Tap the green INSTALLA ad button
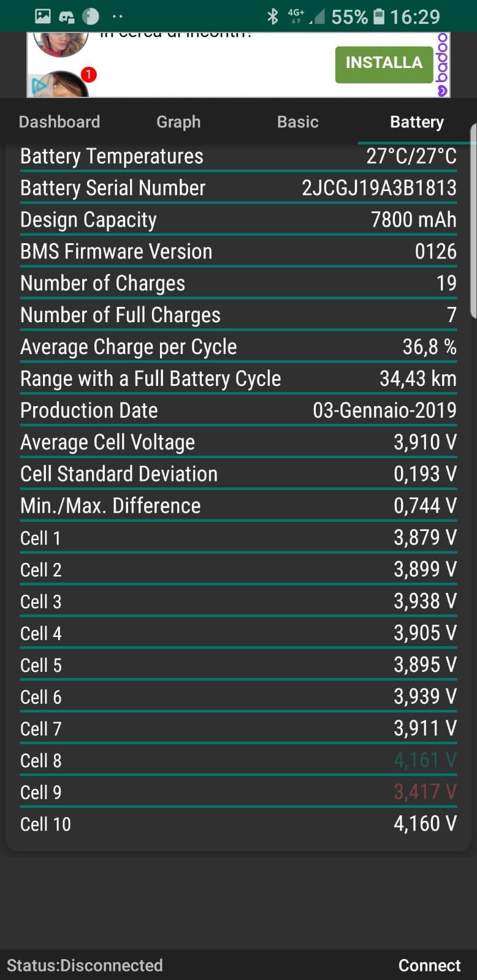The height and width of the screenshot is (980, 477). coord(384,62)
